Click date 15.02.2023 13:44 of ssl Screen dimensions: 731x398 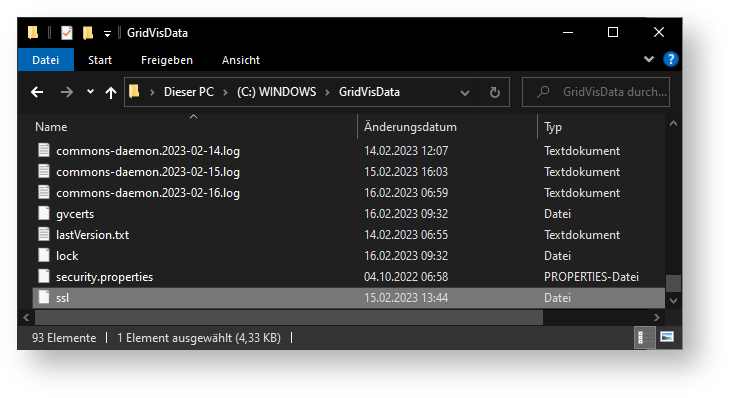pos(406,298)
